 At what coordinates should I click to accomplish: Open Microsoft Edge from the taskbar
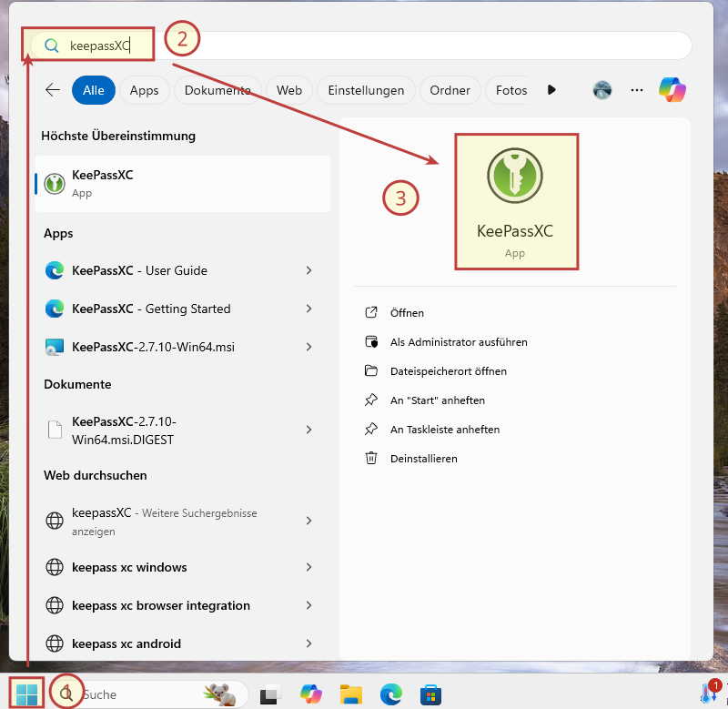click(391, 695)
